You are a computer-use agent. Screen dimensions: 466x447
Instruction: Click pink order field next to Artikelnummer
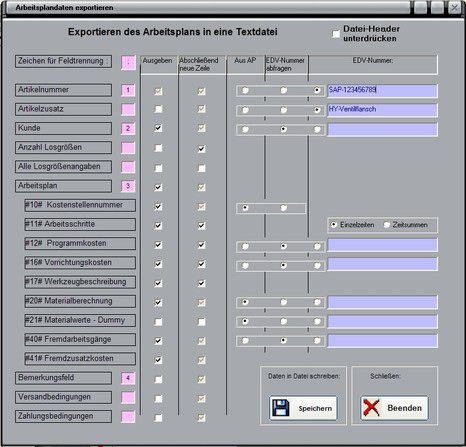[x=128, y=90]
